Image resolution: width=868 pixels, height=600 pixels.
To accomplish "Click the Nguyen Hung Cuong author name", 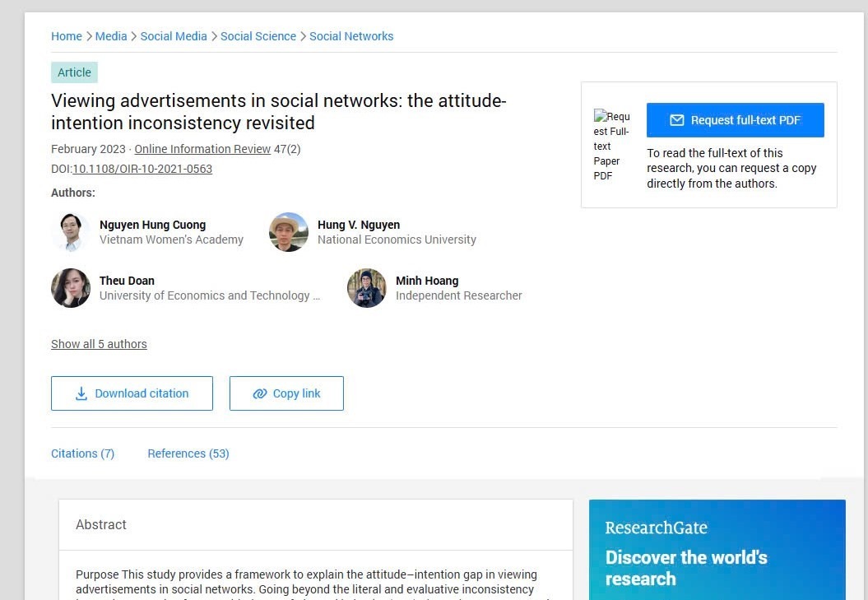I will click(152, 225).
